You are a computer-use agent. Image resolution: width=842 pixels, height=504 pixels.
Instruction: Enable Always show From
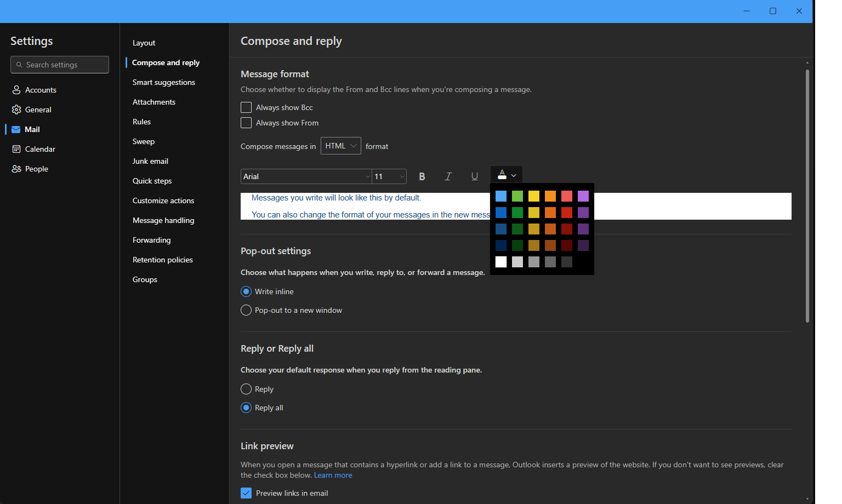(246, 122)
